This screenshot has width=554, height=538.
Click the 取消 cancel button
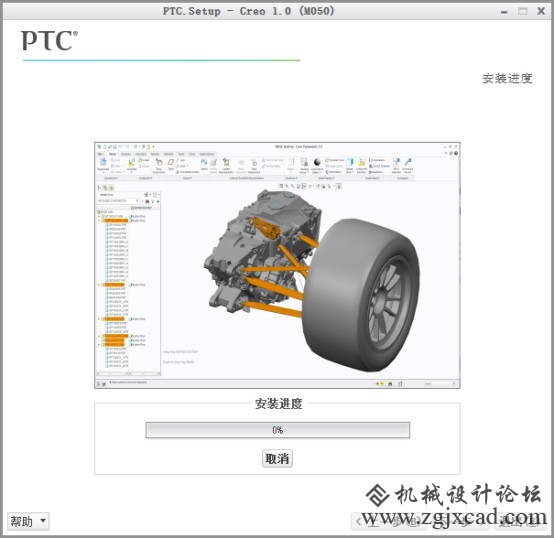(x=277, y=459)
